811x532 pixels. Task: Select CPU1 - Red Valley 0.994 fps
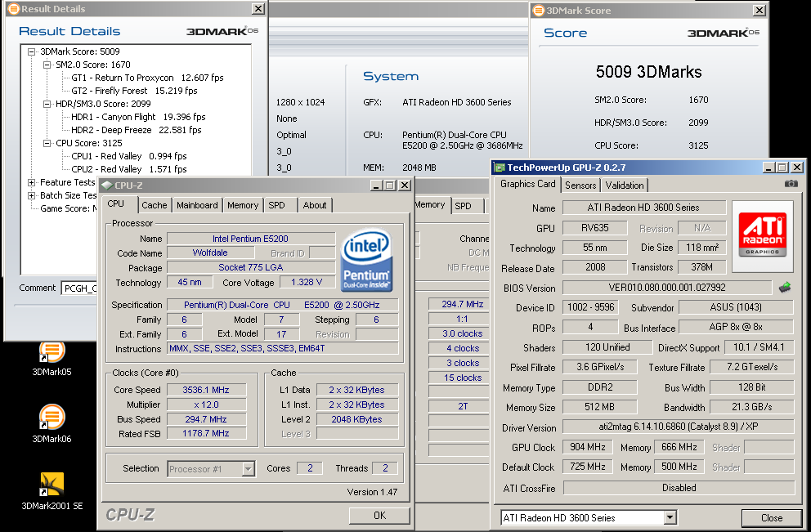tap(129, 156)
